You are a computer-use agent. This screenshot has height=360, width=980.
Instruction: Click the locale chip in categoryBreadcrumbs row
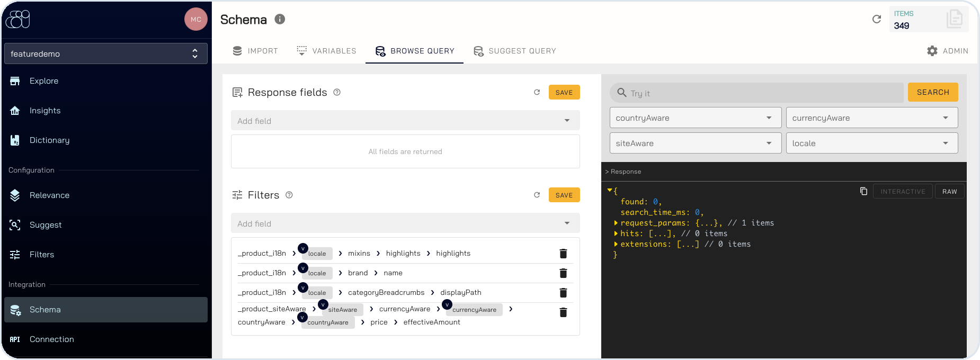coord(317,293)
